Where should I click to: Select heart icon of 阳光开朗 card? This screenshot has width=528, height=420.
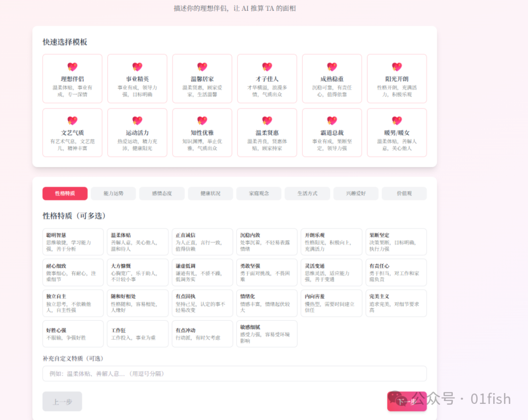(x=397, y=67)
